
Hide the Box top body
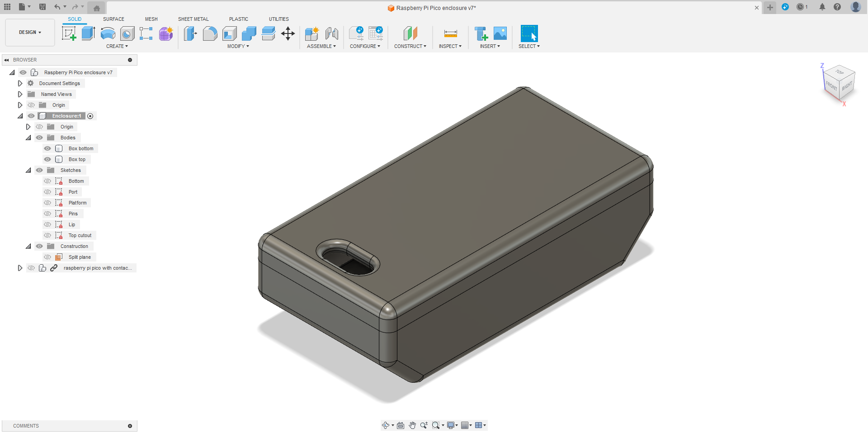click(47, 159)
